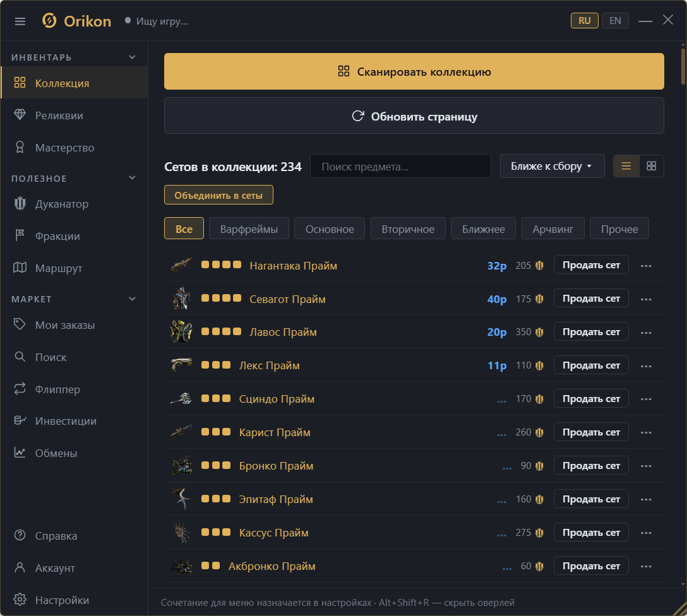Viewport: 687px width, 616px height.
Task: Click the Orikon logo icon
Action: coord(49,21)
